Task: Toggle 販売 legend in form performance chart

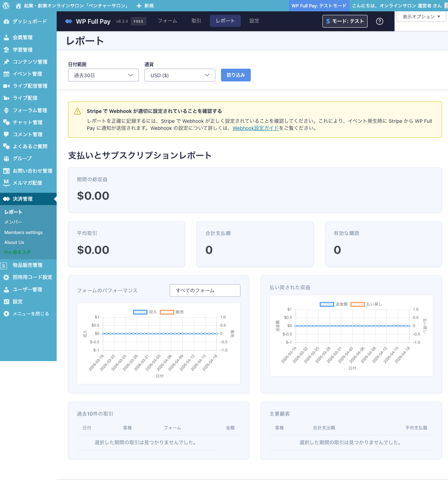Action: pyautogui.click(x=167, y=312)
